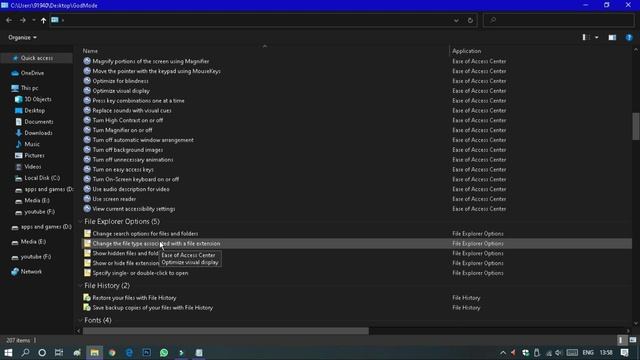
Task: Select Save backup copies with File History
Action: [x=152, y=308]
